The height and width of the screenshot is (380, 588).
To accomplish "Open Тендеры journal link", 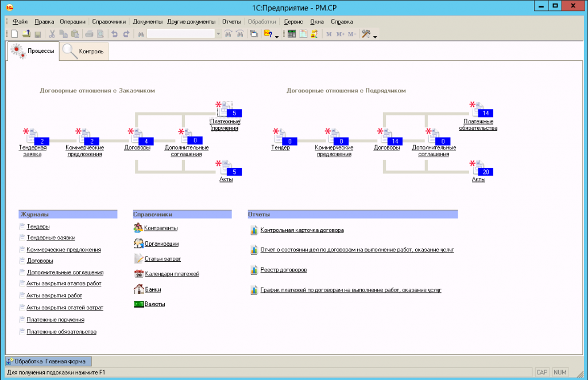I will pyautogui.click(x=38, y=227).
